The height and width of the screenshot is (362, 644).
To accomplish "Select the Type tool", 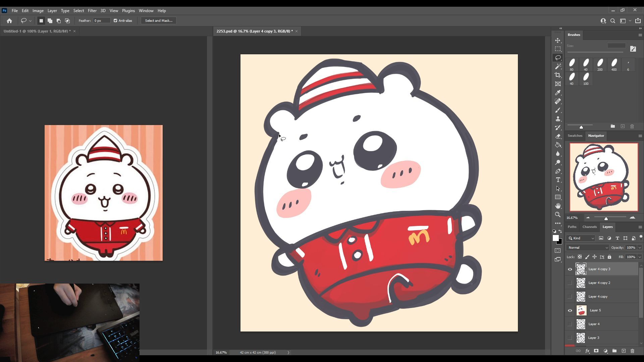I will (558, 180).
